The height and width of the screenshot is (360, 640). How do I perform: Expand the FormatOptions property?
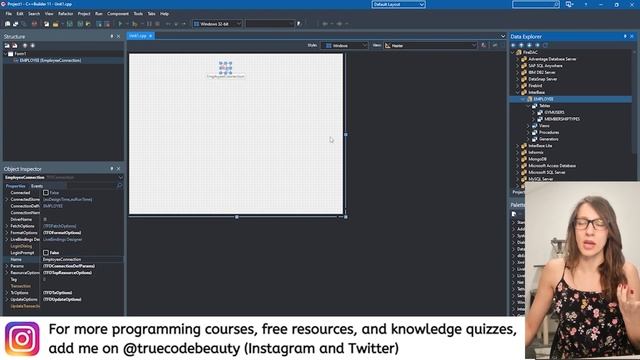(x=7, y=233)
